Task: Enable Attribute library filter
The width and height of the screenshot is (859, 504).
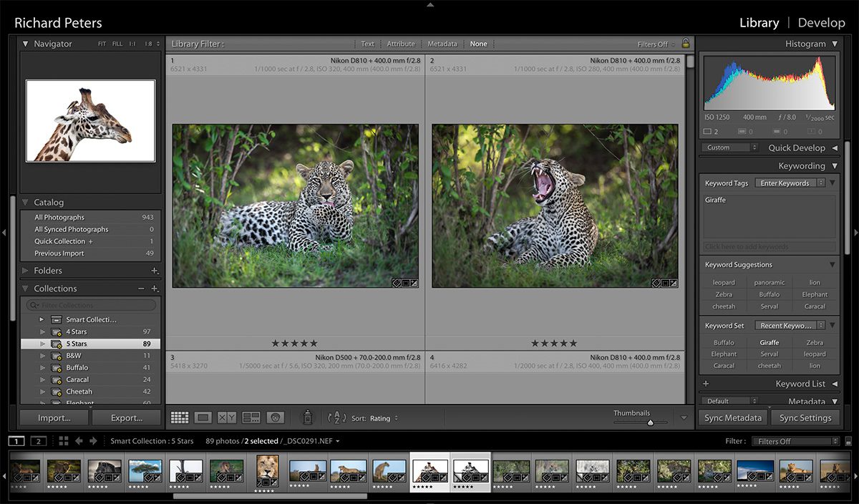Action: pyautogui.click(x=401, y=44)
